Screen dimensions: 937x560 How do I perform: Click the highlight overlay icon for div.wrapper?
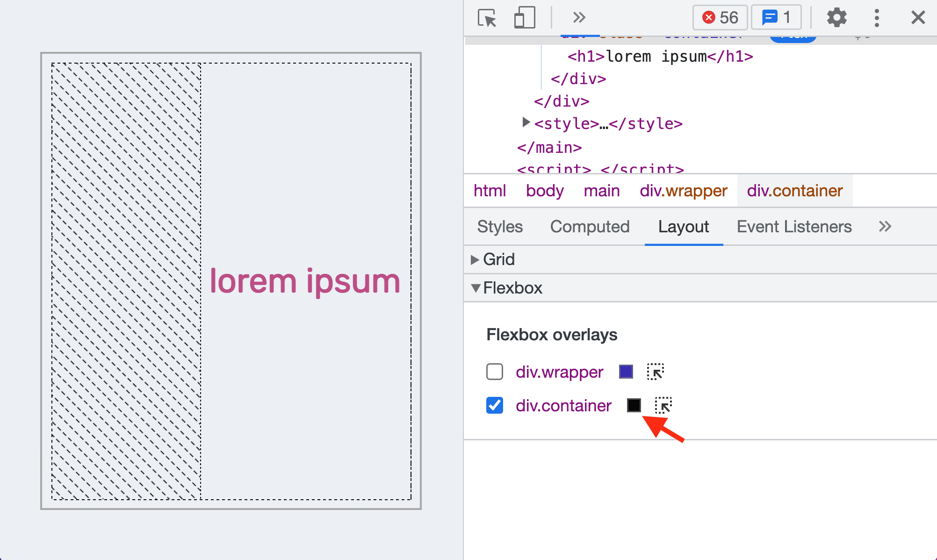coord(656,372)
